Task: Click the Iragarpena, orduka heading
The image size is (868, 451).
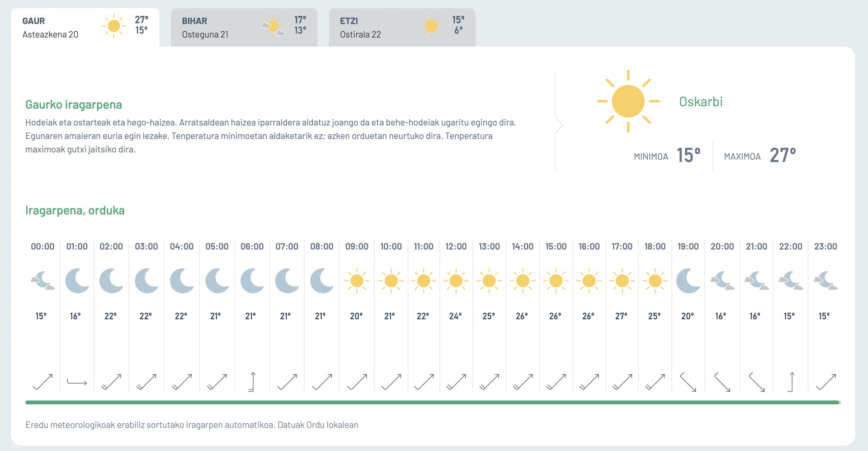Action: tap(75, 210)
